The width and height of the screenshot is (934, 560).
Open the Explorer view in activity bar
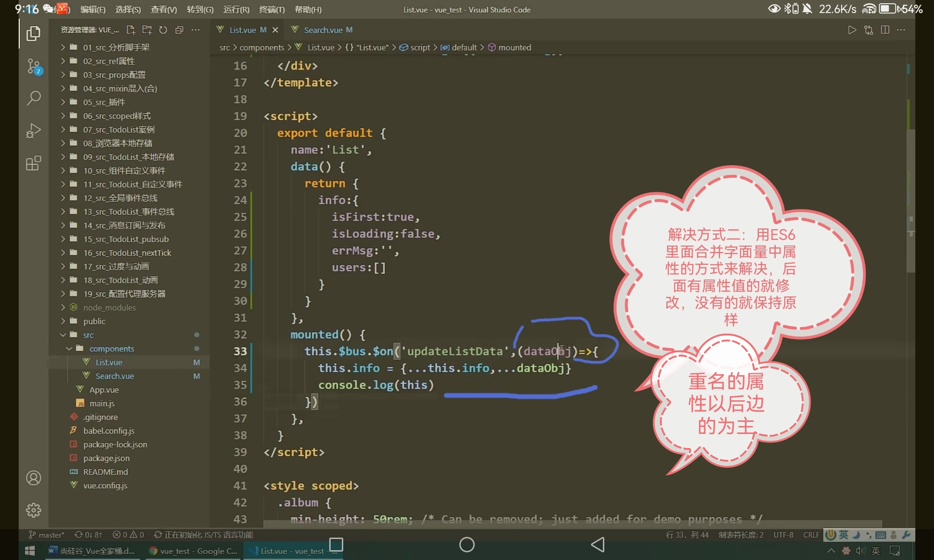click(33, 34)
